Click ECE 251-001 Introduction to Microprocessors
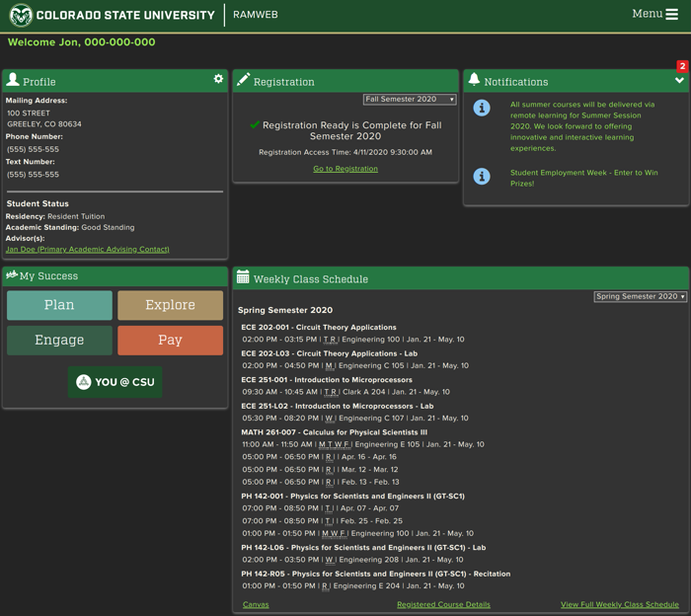The height and width of the screenshot is (616, 691). 327,380
